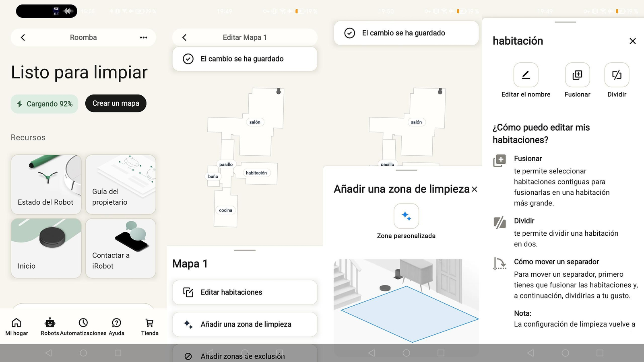Open the Inicio resource card
The height and width of the screenshot is (362, 644).
[x=46, y=248]
